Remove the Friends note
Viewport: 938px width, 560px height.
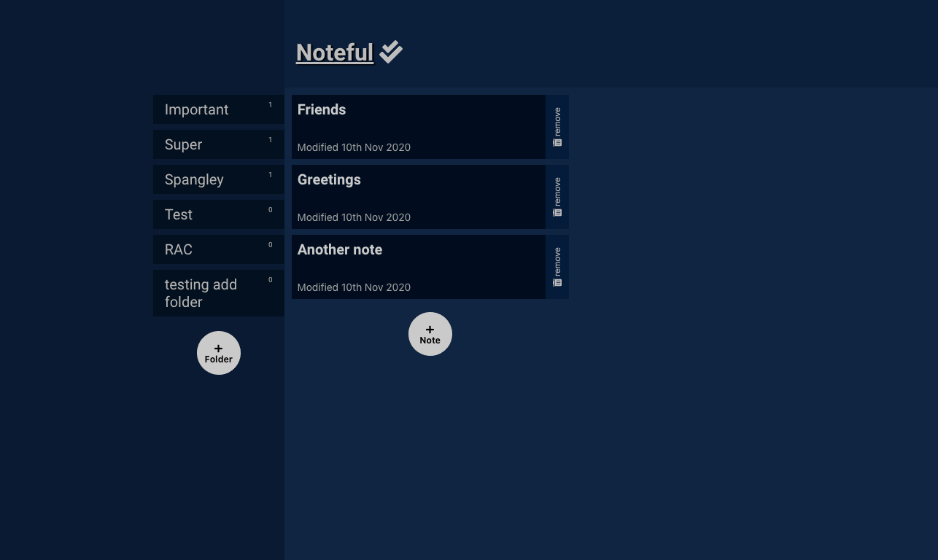coord(557,124)
